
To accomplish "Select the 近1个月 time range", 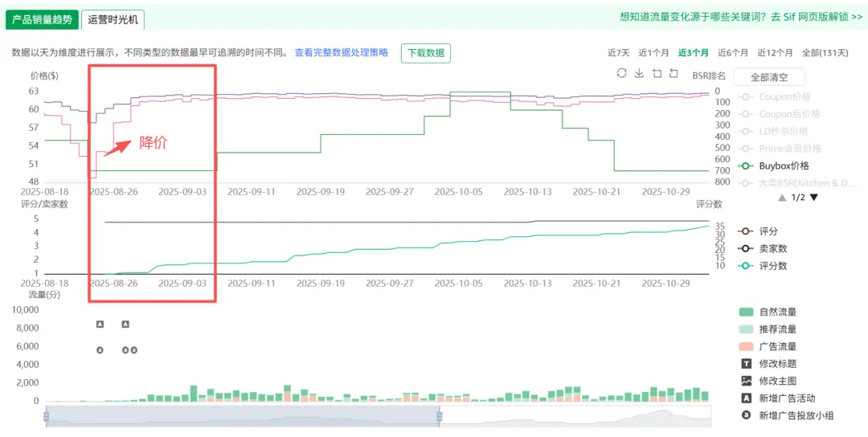I will (653, 52).
